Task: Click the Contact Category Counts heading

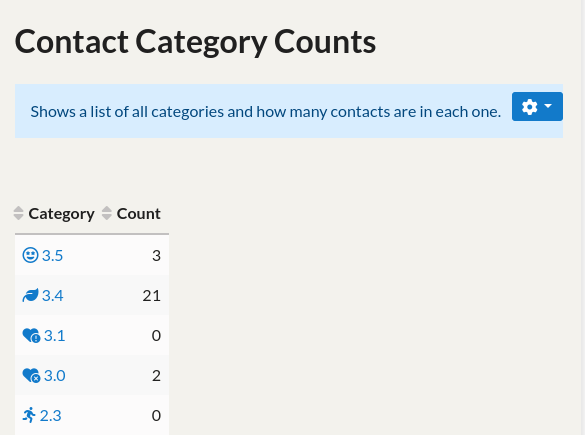Action: coord(195,43)
